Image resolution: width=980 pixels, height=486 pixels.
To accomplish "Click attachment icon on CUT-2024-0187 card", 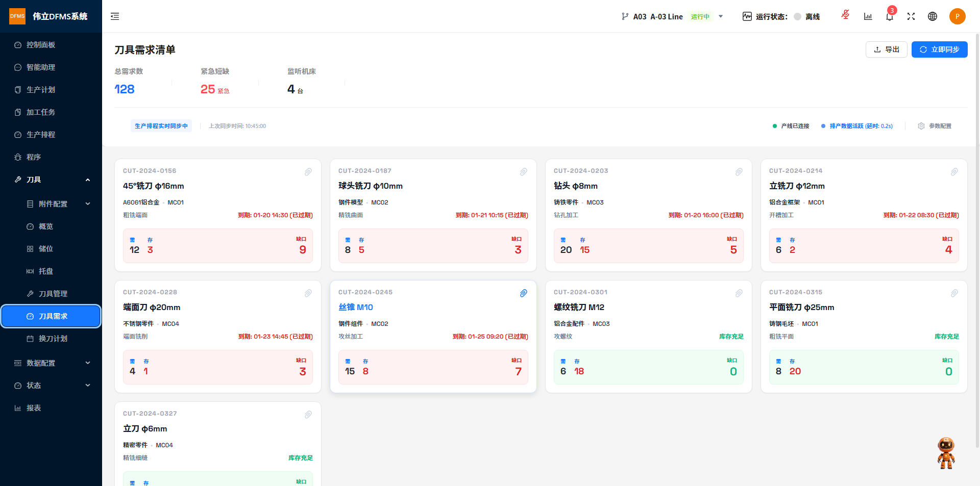I will pos(524,172).
